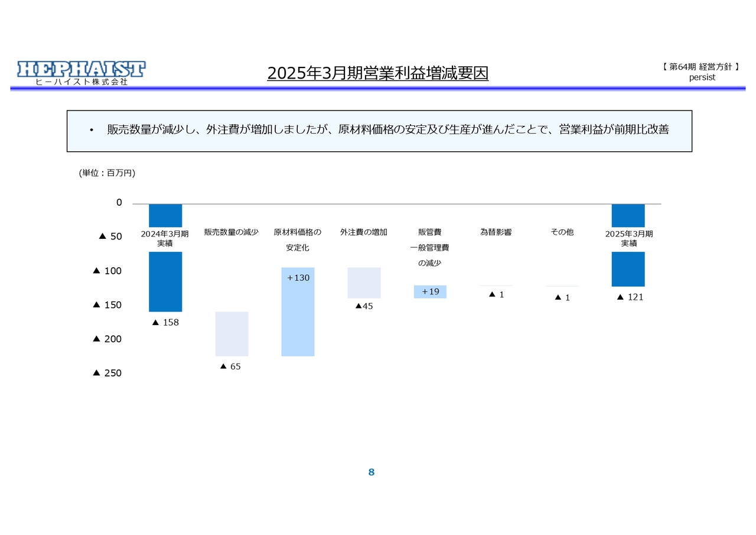This screenshot has height=535, width=756.
Task: Click the 原材料価格の安定化 category label
Action: pyautogui.click(x=298, y=239)
